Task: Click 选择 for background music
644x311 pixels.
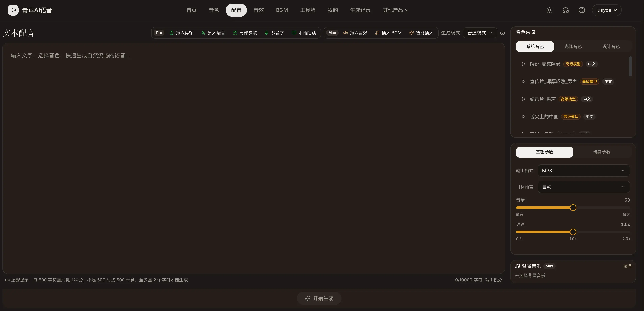Action: pos(627,266)
